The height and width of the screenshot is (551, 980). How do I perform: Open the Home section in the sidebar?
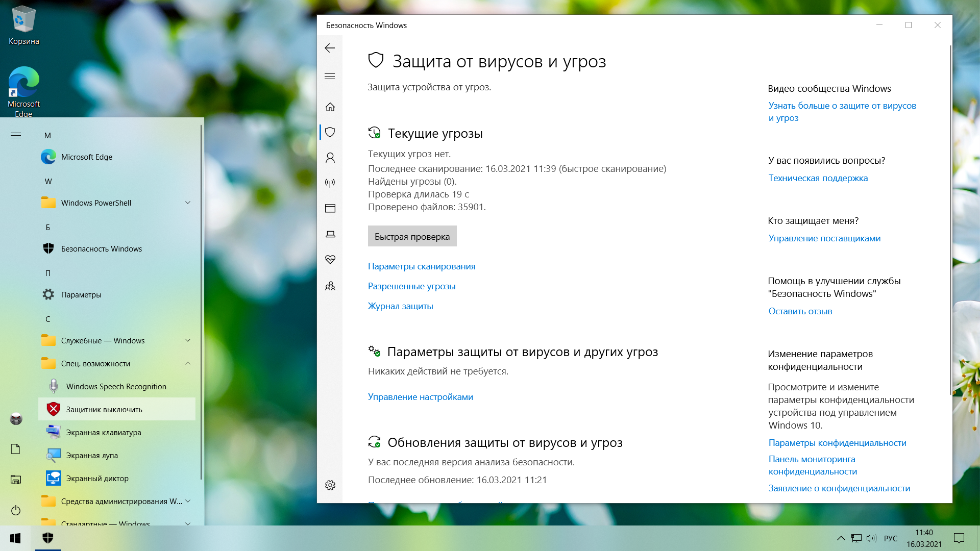(x=330, y=107)
